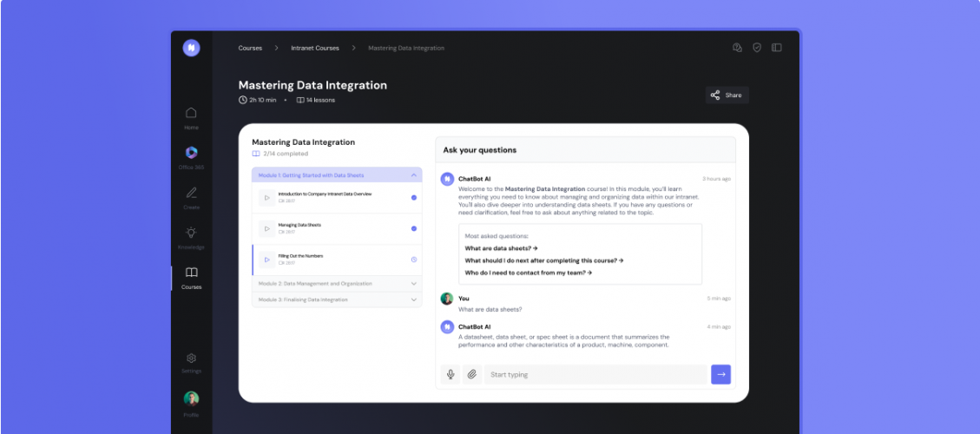The height and width of the screenshot is (434, 980).
Task: Collapse Module 1: Getting Started with Data Sheets
Action: pyautogui.click(x=337, y=175)
